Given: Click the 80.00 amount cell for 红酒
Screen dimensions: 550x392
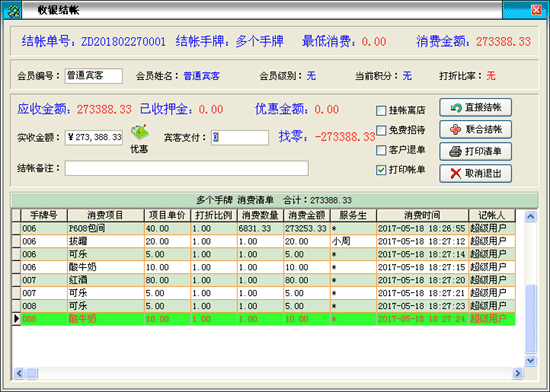Looking at the screenshot, I should (307, 280).
